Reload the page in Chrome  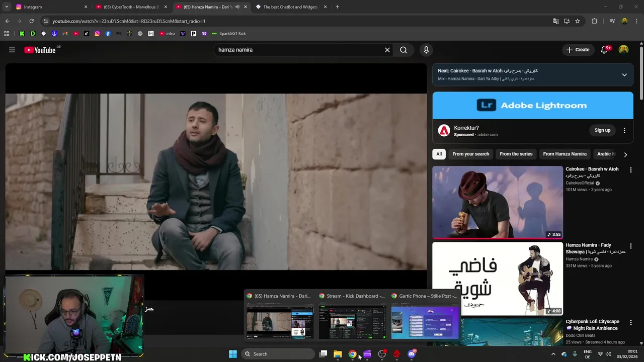tap(31, 21)
